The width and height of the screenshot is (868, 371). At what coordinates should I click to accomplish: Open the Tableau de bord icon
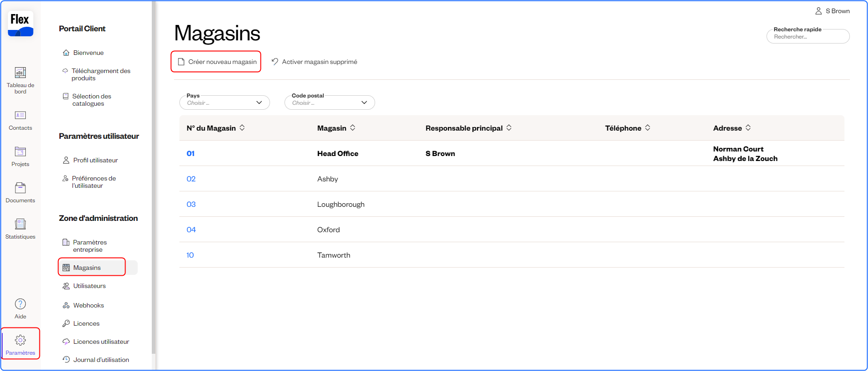20,73
